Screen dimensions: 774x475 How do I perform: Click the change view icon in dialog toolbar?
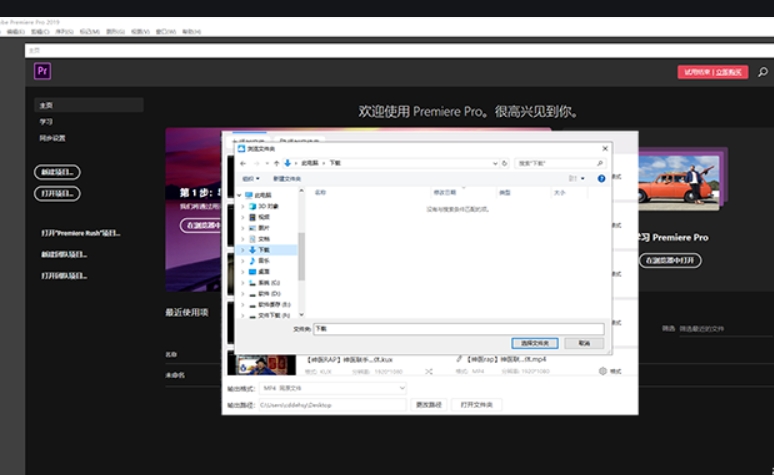[573, 179]
